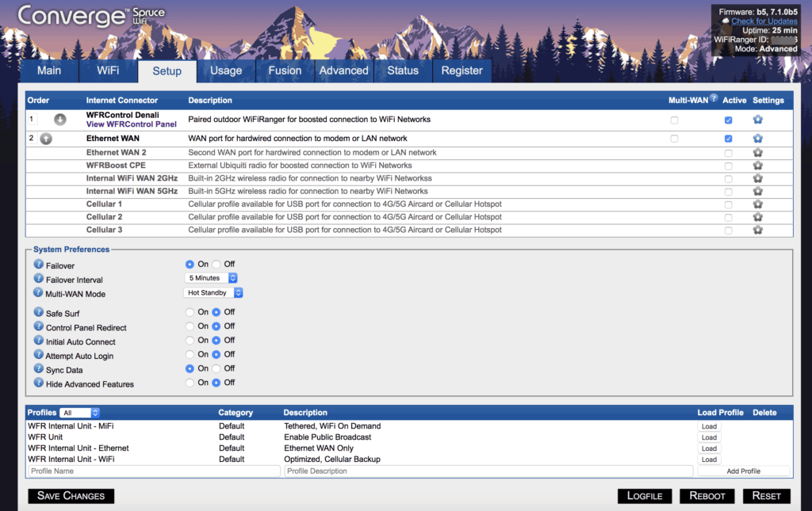
Task: Enable Active for WFRBoost CPE
Action: click(729, 166)
